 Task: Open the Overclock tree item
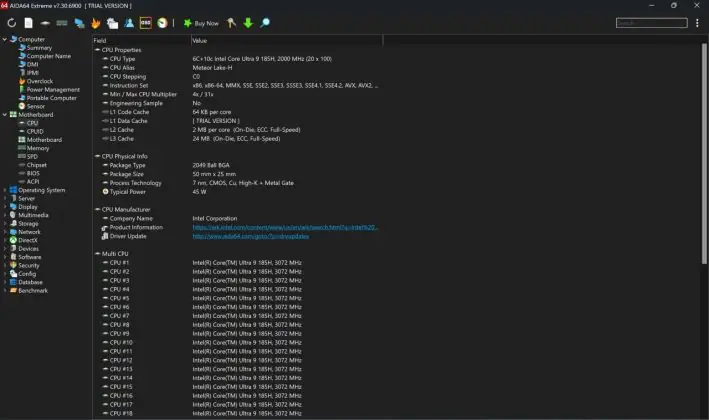point(40,81)
